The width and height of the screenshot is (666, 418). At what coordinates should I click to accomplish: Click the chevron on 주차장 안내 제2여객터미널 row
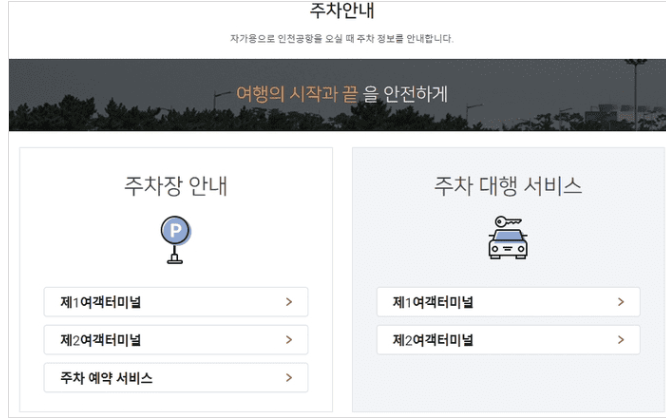pyautogui.click(x=288, y=339)
